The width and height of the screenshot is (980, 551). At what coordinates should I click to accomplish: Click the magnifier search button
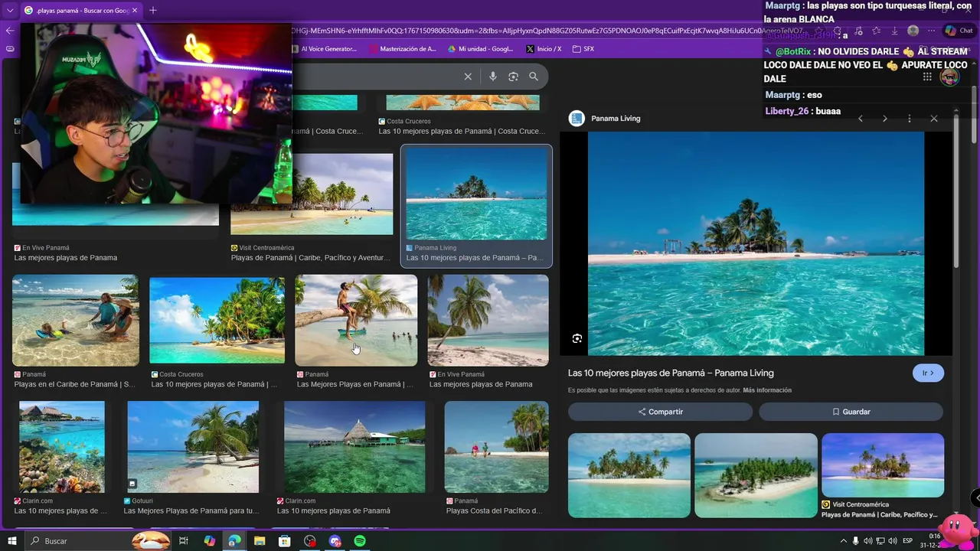534,77
